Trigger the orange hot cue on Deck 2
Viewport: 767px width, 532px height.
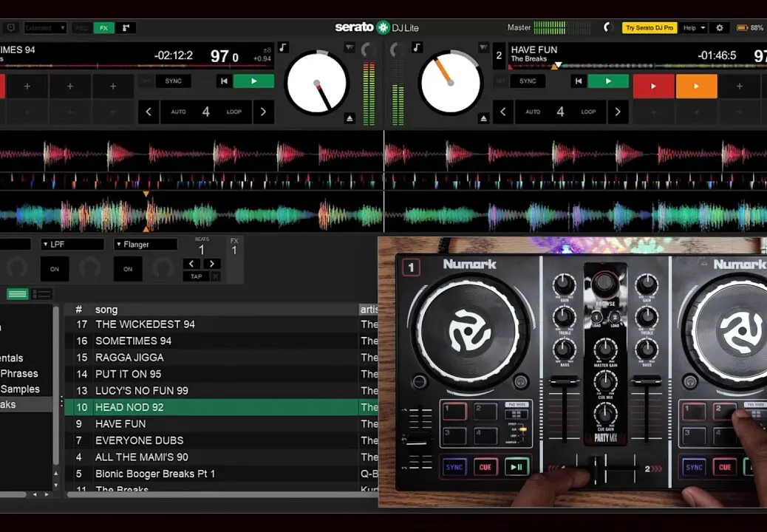coord(697,86)
